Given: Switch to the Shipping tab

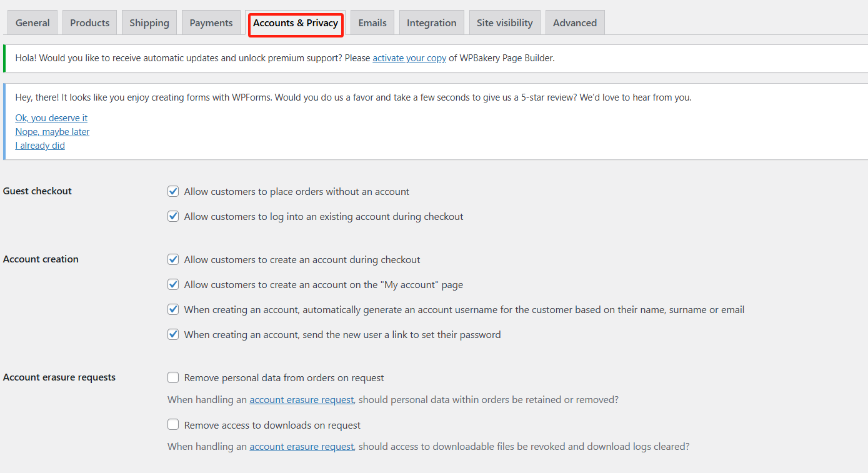Looking at the screenshot, I should 149,22.
